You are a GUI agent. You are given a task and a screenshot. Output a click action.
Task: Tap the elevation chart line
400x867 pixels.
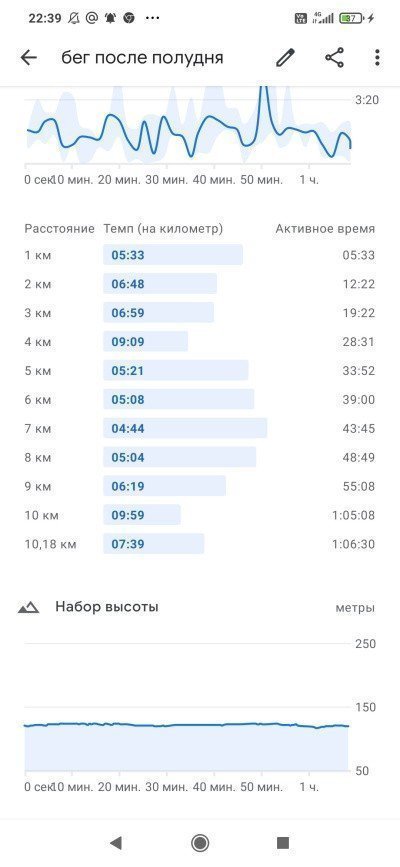pyautogui.click(x=186, y=725)
